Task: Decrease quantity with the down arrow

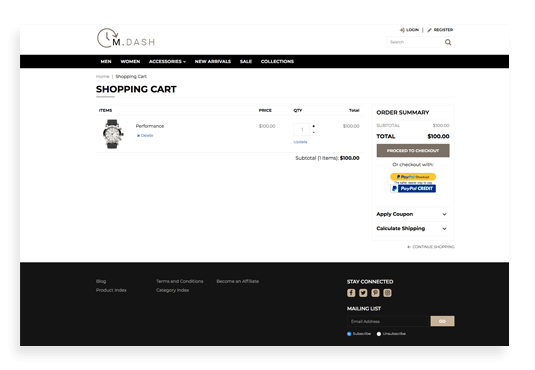Action: pyautogui.click(x=314, y=132)
